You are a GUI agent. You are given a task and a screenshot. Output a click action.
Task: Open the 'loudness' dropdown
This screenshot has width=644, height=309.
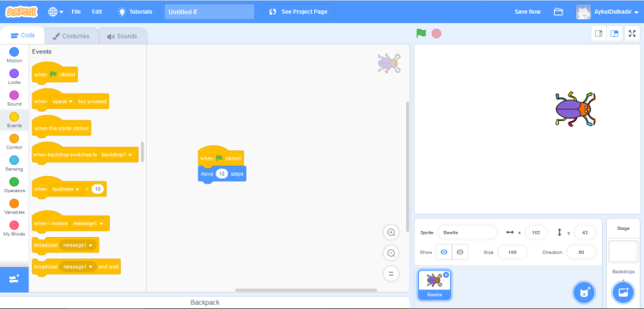[x=66, y=189]
